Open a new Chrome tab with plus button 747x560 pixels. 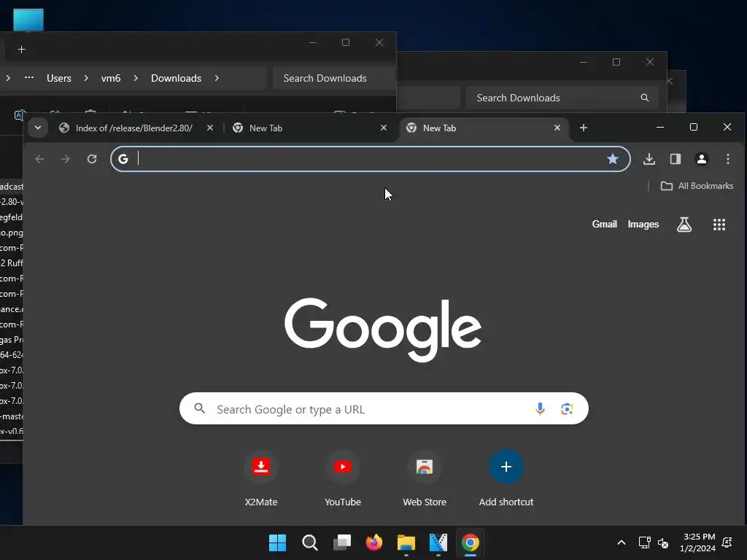(x=583, y=128)
